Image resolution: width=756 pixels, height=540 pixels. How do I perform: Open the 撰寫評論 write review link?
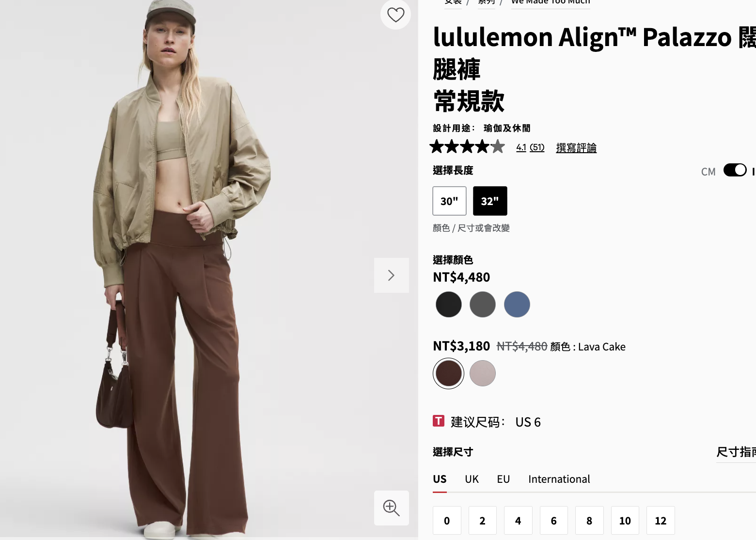(x=576, y=147)
